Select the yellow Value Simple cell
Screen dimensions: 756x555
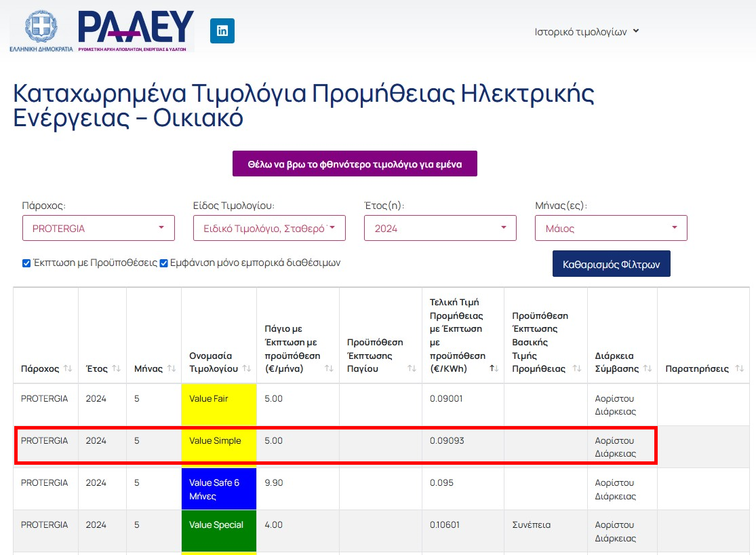tap(219, 446)
